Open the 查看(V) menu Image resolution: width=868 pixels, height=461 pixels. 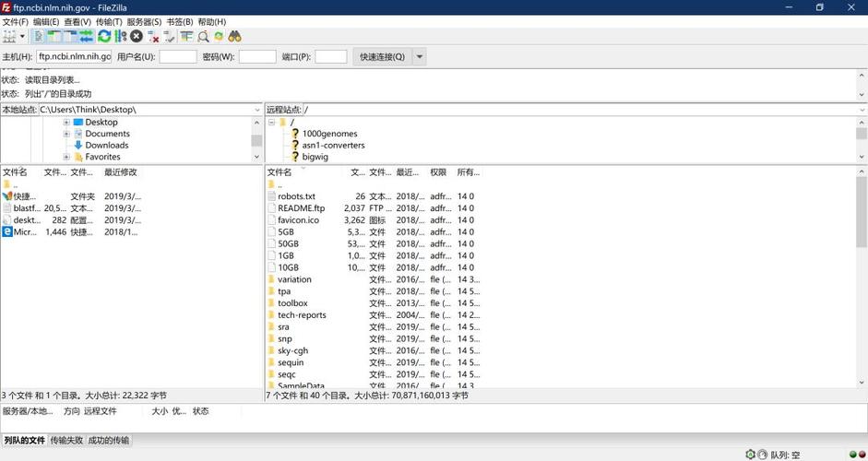coord(77,22)
